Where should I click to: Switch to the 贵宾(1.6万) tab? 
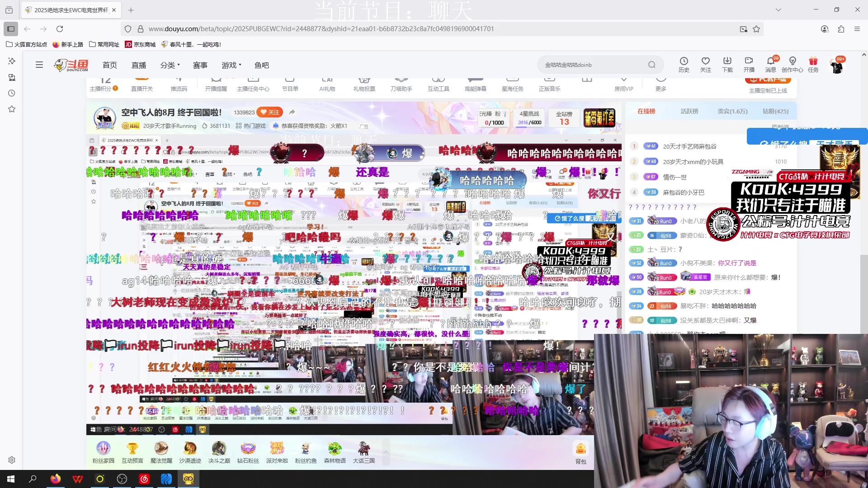coord(732,111)
